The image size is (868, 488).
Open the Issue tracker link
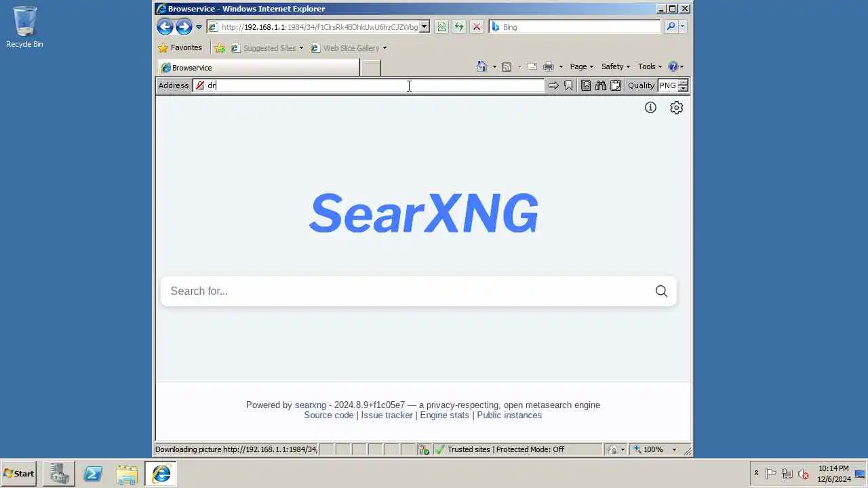click(387, 415)
